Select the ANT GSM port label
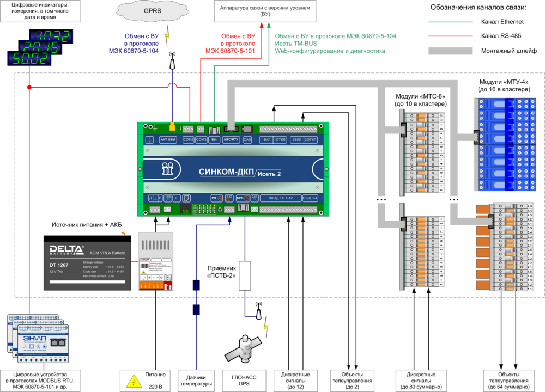 [x=168, y=140]
